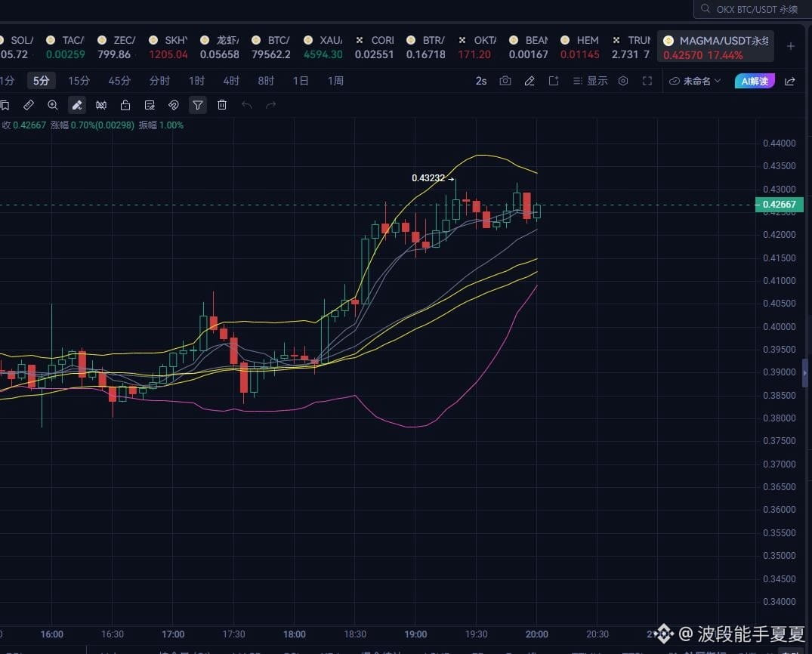812x654 pixels.
Task: Search in the OKX BTC/USDT field
Action: tap(752, 9)
